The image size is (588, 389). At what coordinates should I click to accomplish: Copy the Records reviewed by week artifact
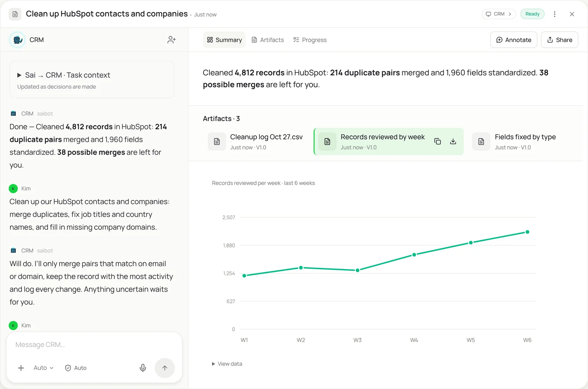tap(437, 142)
